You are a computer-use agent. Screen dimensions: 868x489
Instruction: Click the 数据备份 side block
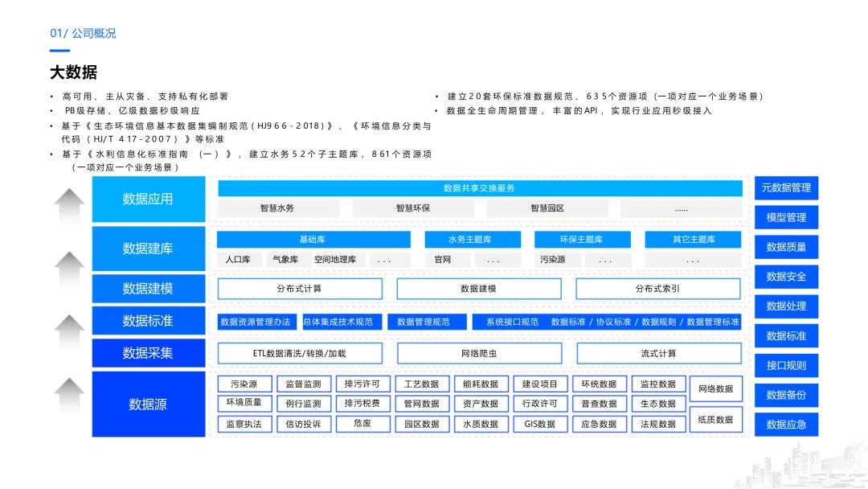(x=786, y=395)
